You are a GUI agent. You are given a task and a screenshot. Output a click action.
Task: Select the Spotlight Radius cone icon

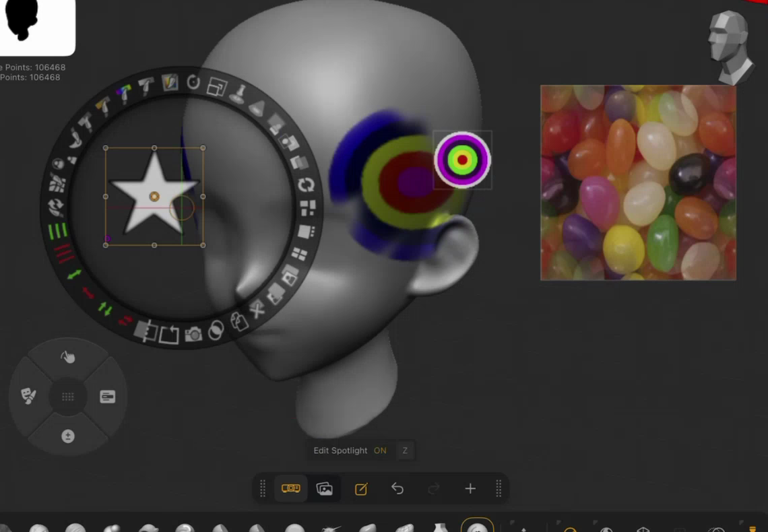coord(257,108)
